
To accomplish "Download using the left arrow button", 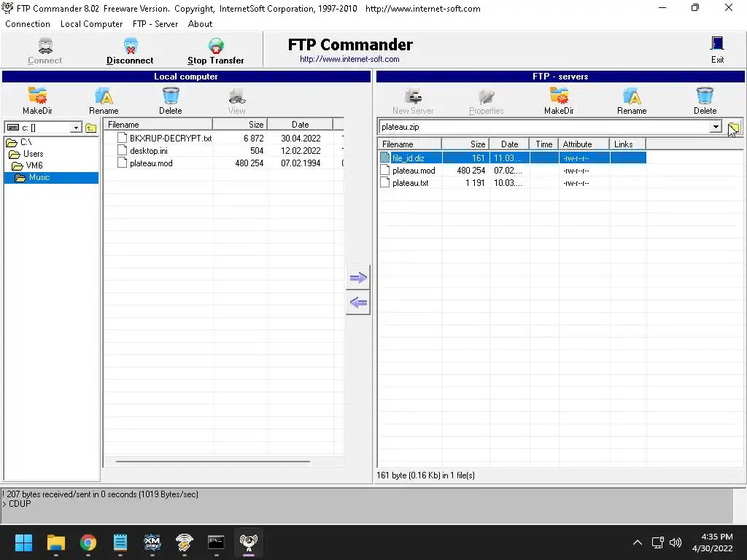I will click(357, 303).
